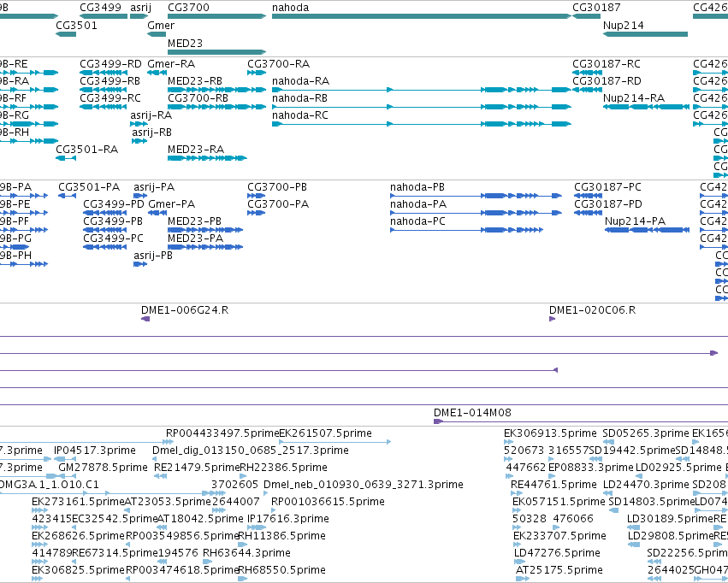Click protein CG3700-PB
Screen dimensions: 728x583
click(257, 196)
